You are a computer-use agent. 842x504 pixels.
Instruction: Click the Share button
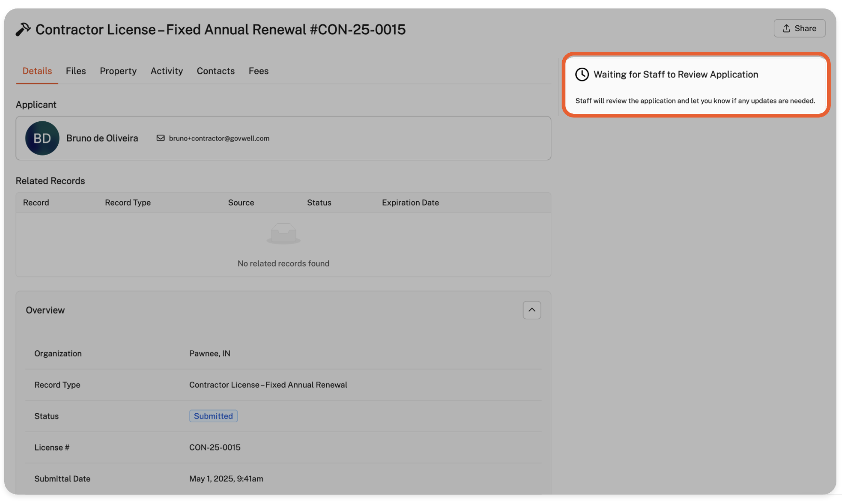[799, 28]
